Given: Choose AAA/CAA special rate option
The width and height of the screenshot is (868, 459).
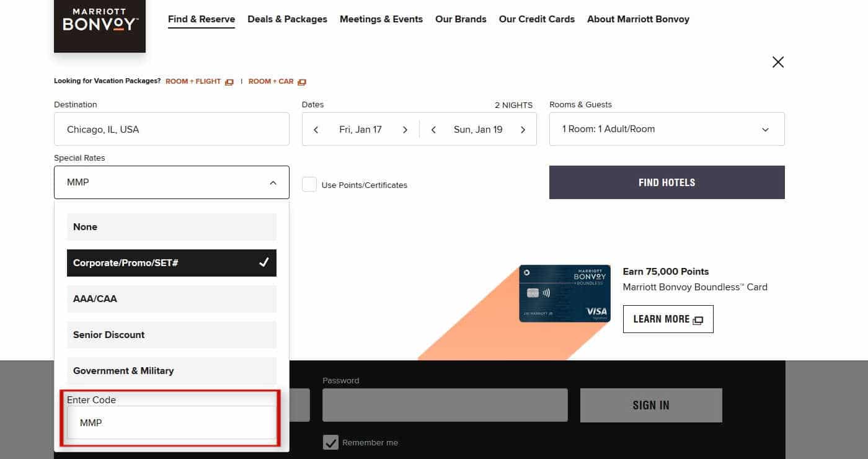Looking at the screenshot, I should (x=171, y=299).
